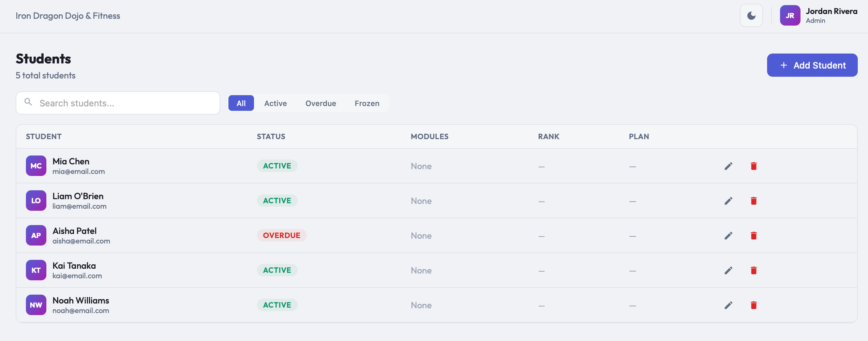Click the Add Student button
Viewport: 868px width, 341px height.
coord(812,65)
